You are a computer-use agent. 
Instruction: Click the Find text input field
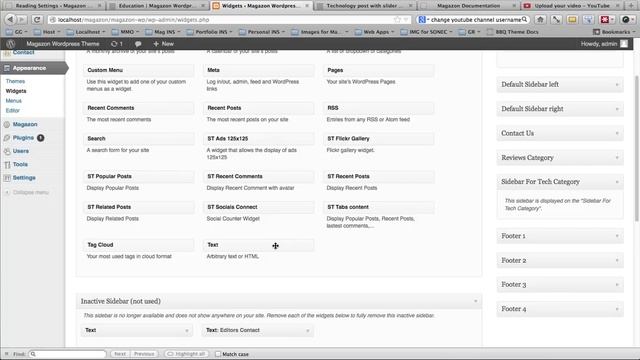tap(67, 354)
